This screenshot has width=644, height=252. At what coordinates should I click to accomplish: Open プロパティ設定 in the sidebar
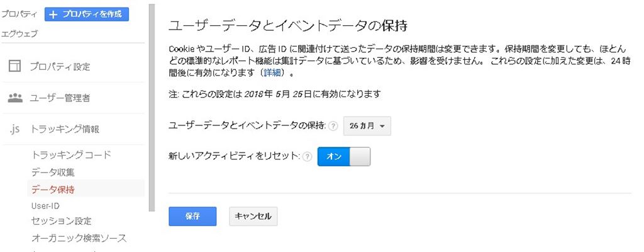pos(60,67)
